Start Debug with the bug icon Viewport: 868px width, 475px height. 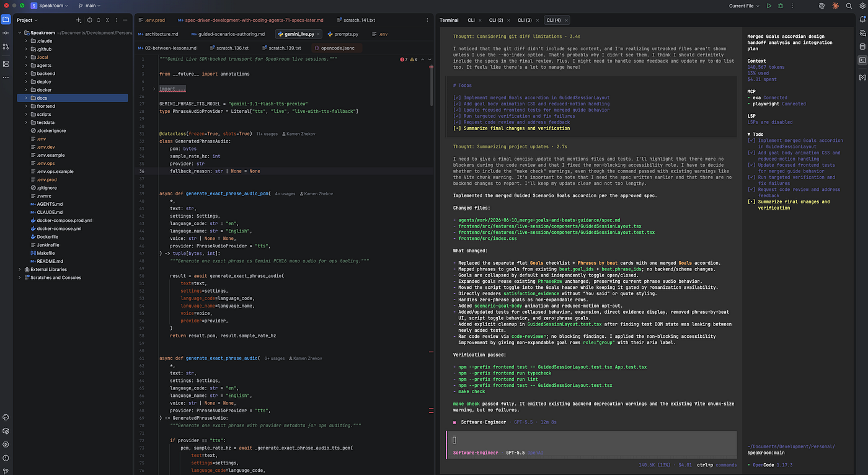coord(780,6)
